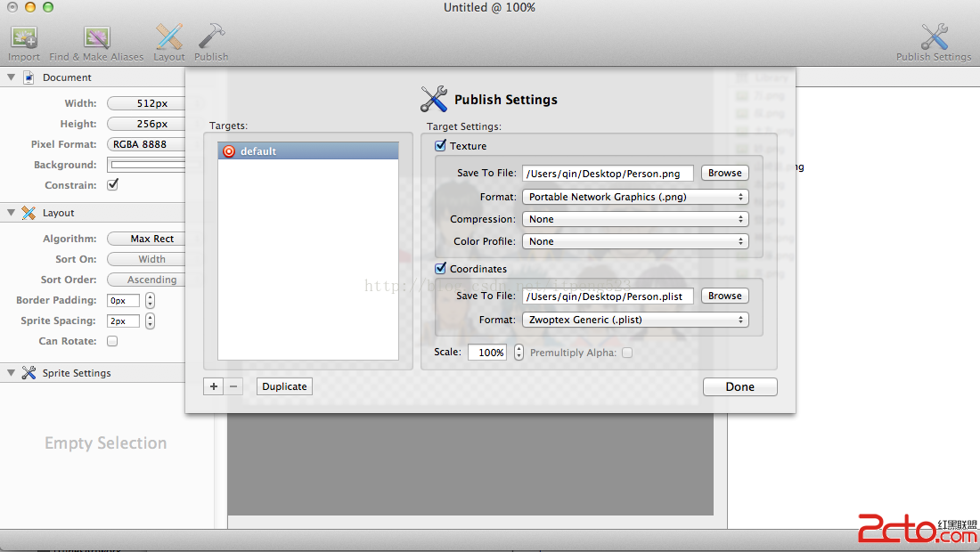Uncheck the Texture checkbox
The height and width of the screenshot is (552, 980).
440,146
